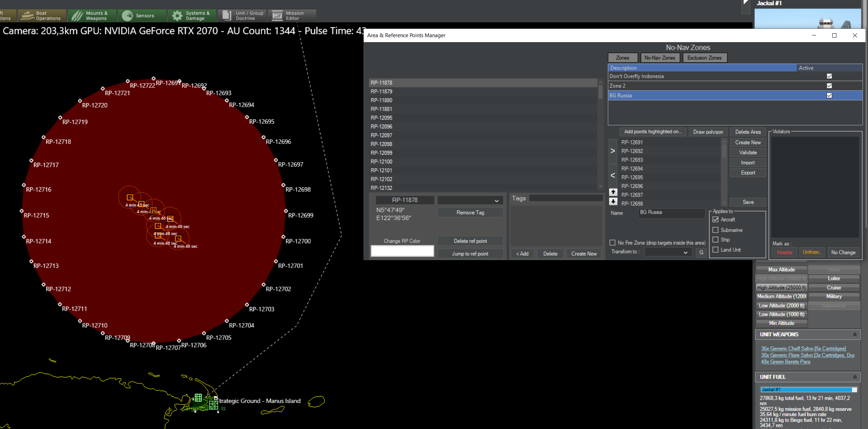Toggle the No Fire Zone checkbox
The image size is (868, 429).
point(612,243)
